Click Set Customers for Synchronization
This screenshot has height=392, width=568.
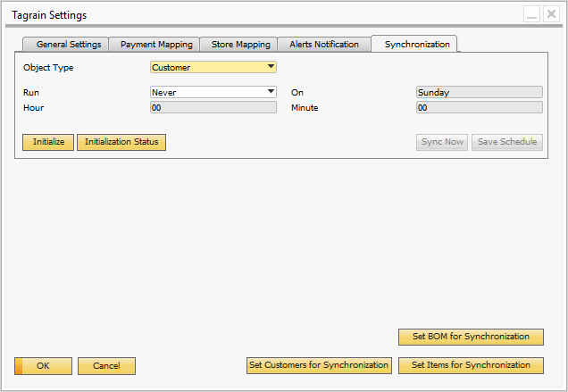pyautogui.click(x=319, y=365)
